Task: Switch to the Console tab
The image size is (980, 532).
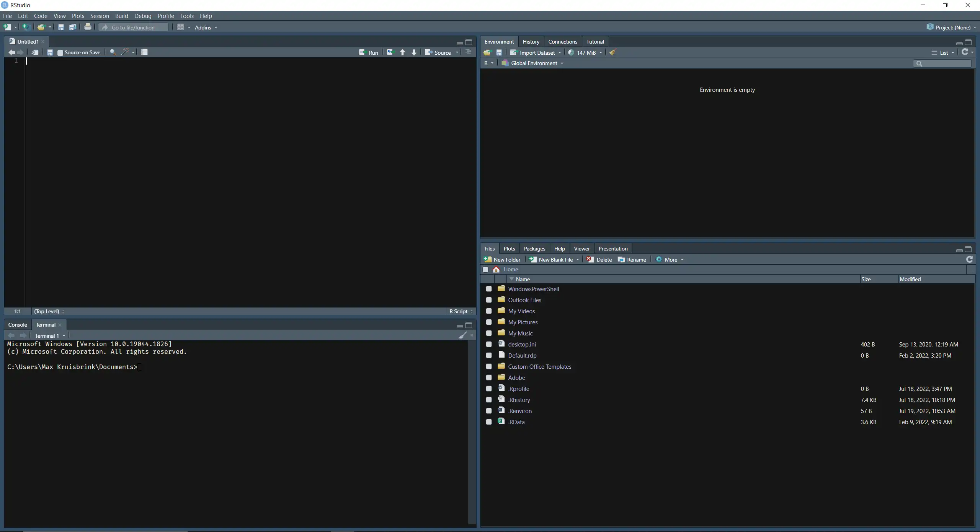Action: 18,325
